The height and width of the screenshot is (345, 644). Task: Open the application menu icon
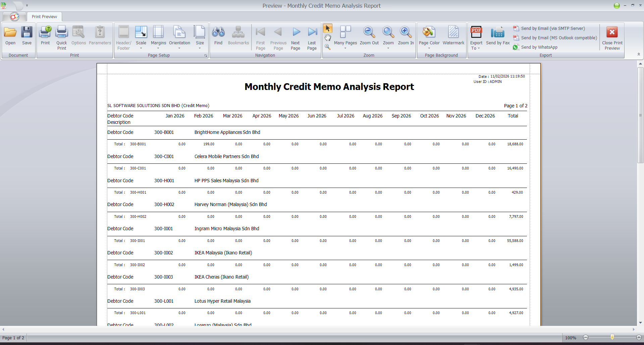coord(14,16)
